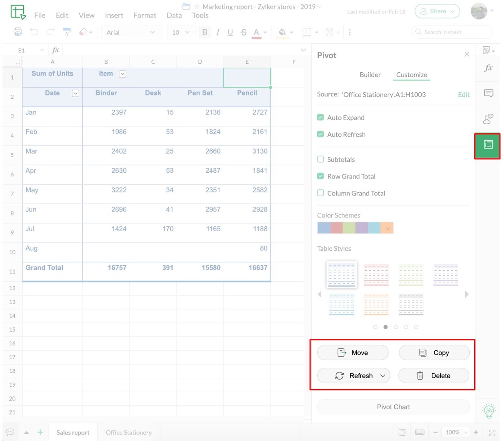Open the functions fx sidebar icon
504x441 pixels.
488,68
